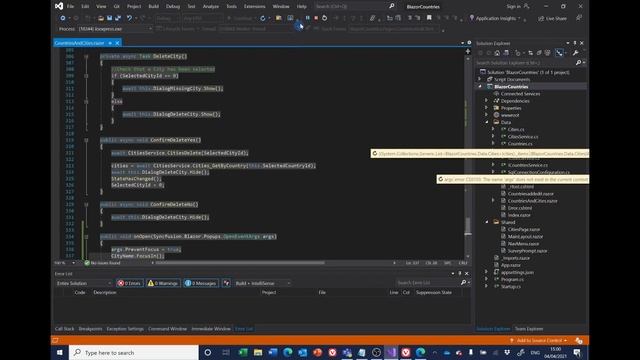Image resolution: width=640 pixels, height=360 pixels.
Task: Open Solution Explorer properties wrench
Action: click(x=576, y=53)
